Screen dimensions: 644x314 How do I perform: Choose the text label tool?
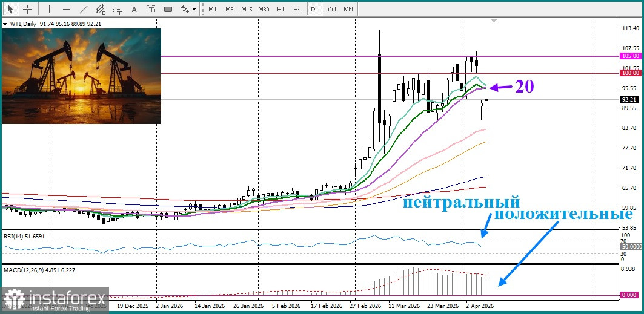click(151, 9)
